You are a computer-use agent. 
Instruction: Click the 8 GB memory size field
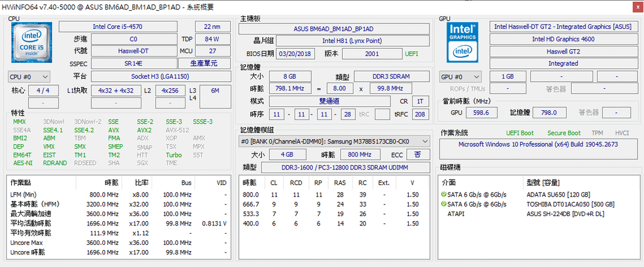pyautogui.click(x=290, y=77)
